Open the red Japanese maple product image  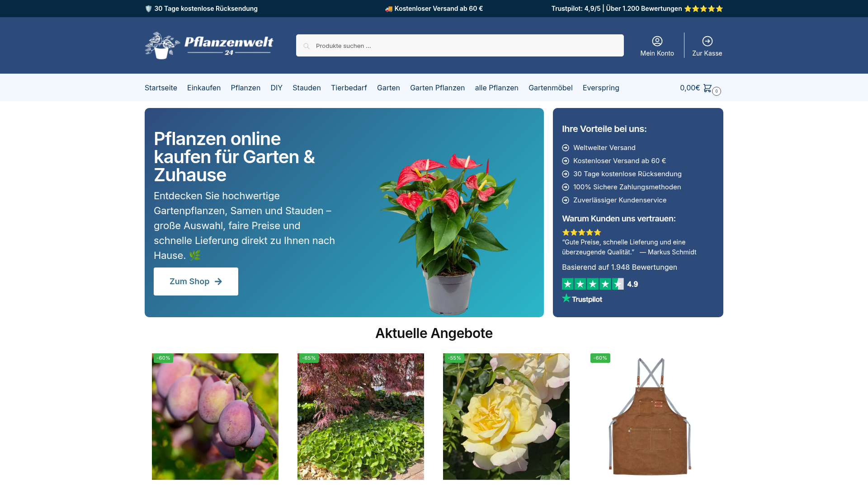coord(361,417)
